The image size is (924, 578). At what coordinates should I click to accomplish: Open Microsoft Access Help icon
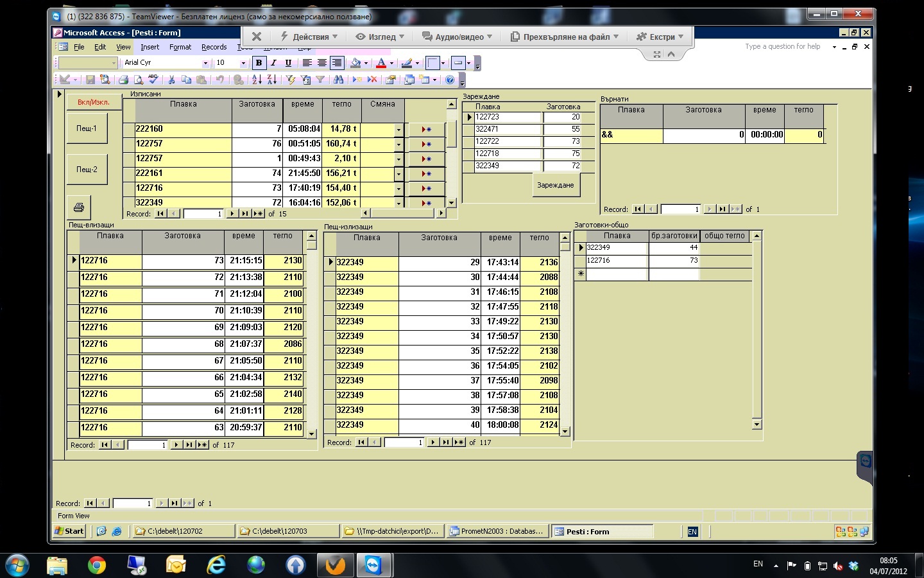tap(450, 80)
